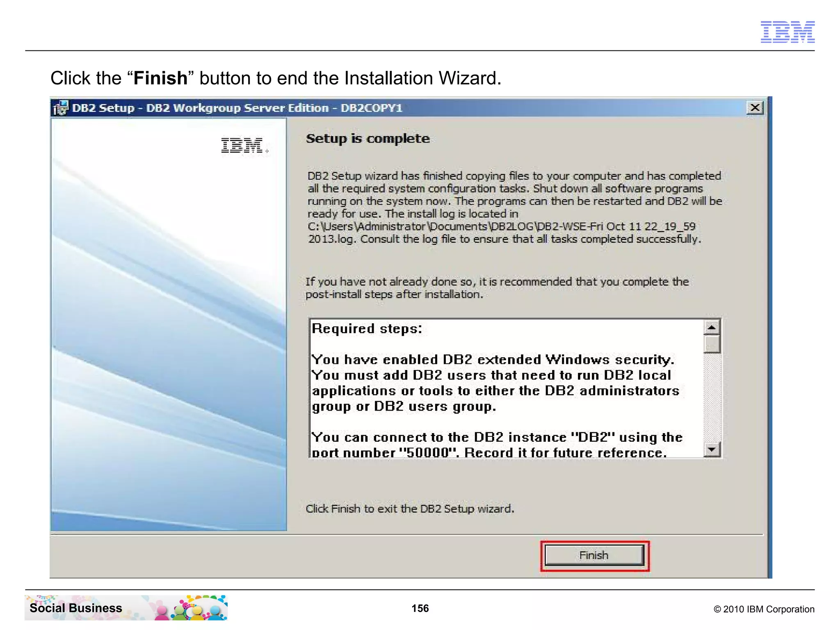Click 'Click Finish to exit the DB2 Setup wizard' text
This screenshot has height=630, width=840.
pos(410,509)
